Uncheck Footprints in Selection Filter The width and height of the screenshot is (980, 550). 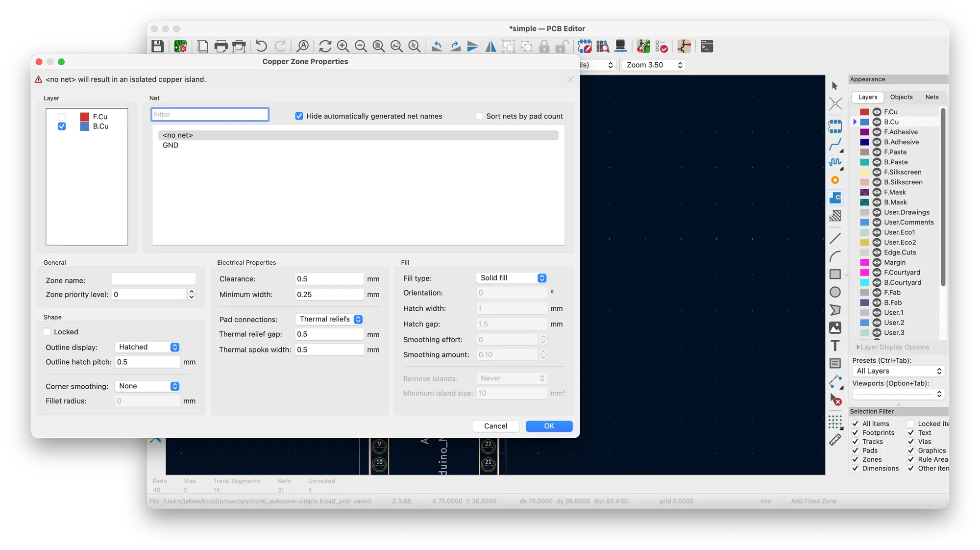855,432
